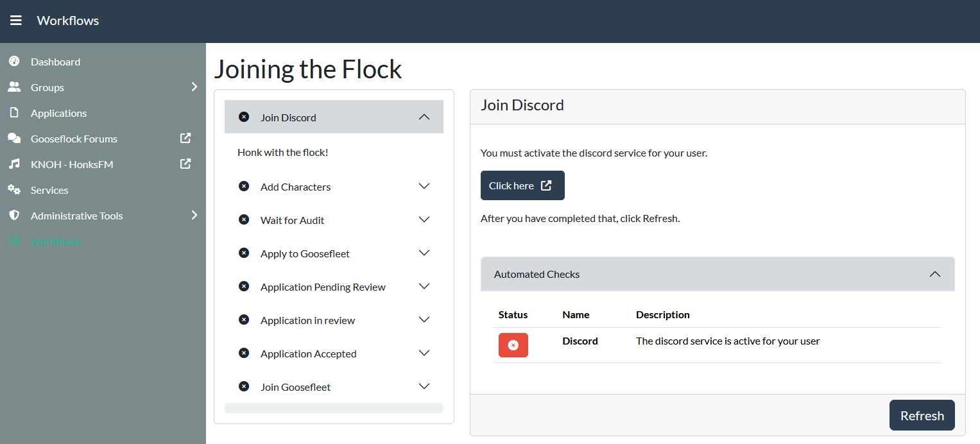Click the X status icon for Add Characters
Screen dimensions: 980x444
[x=244, y=186]
